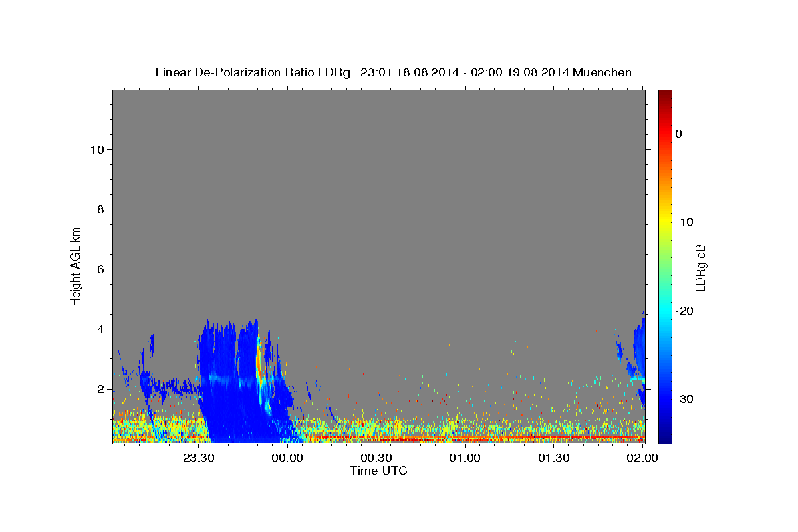798x532 pixels.
Task: Click the height tick label 4
Action: point(100,329)
